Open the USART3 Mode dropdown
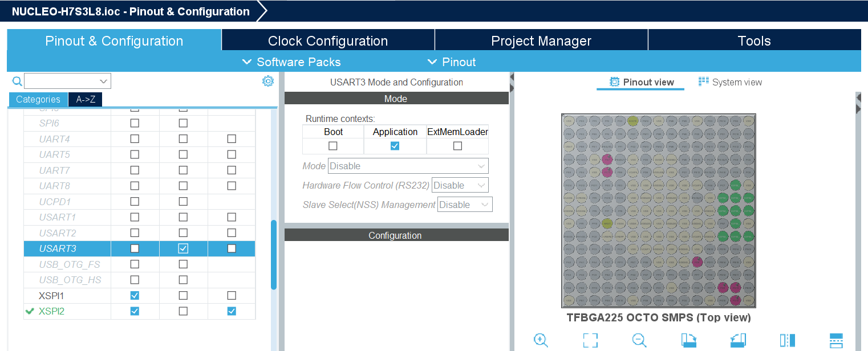Screen dimensions: 868x351 coord(408,166)
